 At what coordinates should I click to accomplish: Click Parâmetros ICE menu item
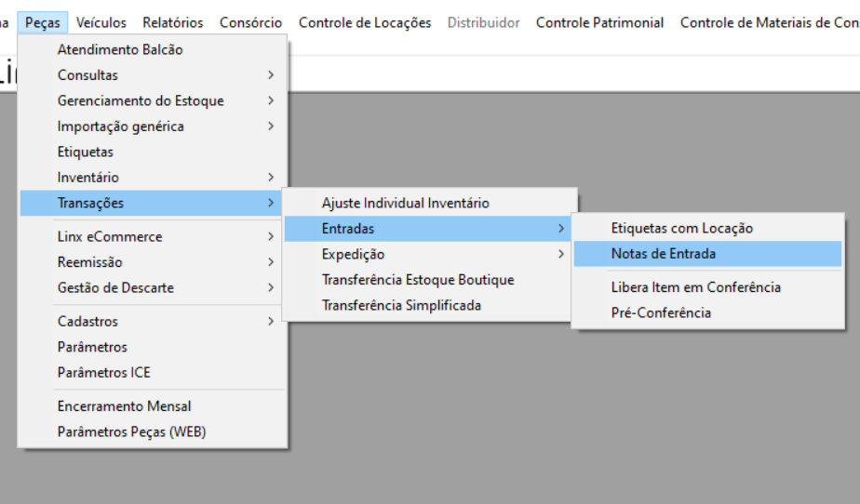click(103, 373)
